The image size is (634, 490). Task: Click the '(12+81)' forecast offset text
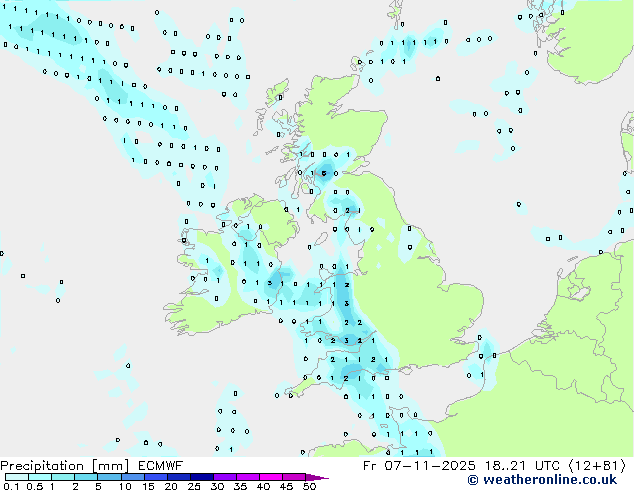pyautogui.click(x=597, y=466)
